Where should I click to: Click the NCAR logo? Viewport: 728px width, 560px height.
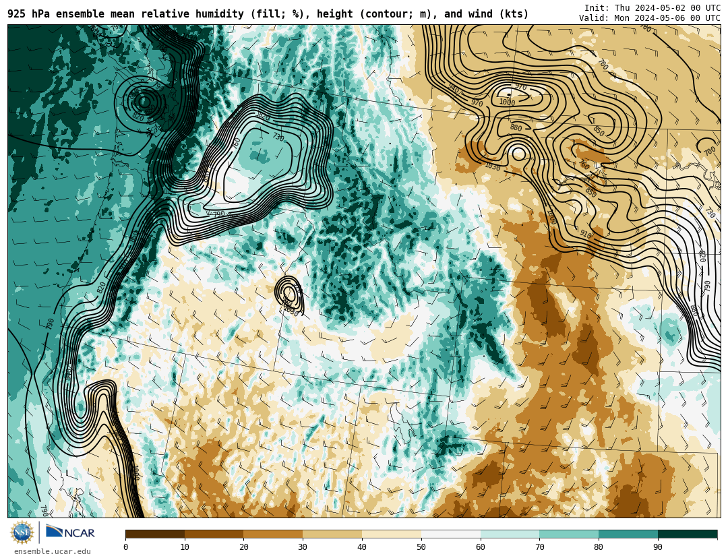click(x=71, y=532)
